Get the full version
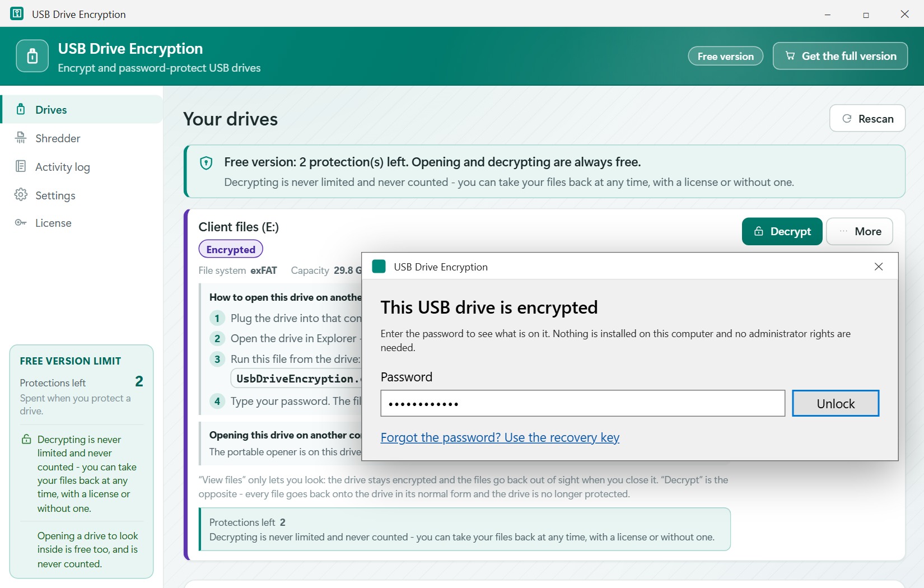Viewport: 924px width, 588px height. pyautogui.click(x=840, y=56)
